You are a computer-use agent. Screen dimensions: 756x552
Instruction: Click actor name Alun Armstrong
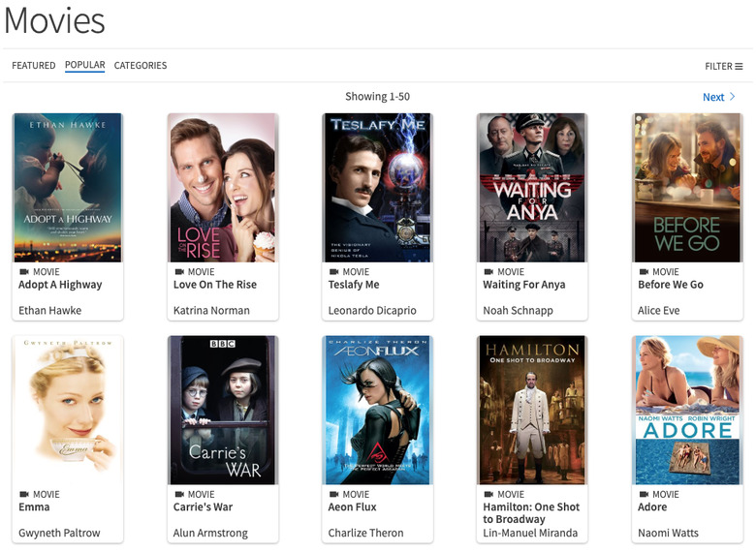coord(210,534)
